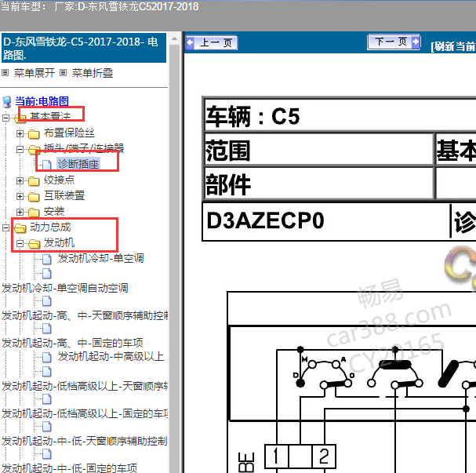Screen dimensions: 476x473
Task: Select the 绞接点 tree item
Action: pyautogui.click(x=59, y=180)
